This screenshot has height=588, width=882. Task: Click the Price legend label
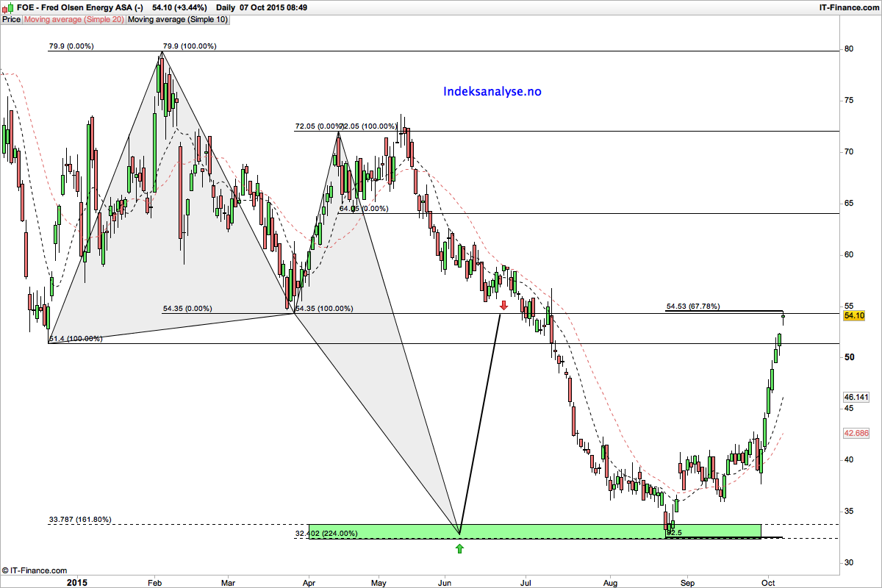[x=11, y=19]
